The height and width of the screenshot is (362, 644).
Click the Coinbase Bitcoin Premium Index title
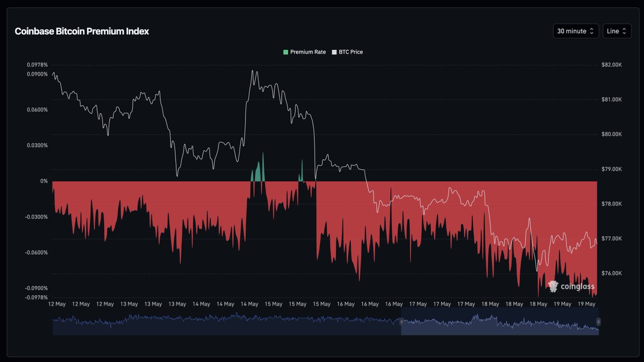[82, 31]
